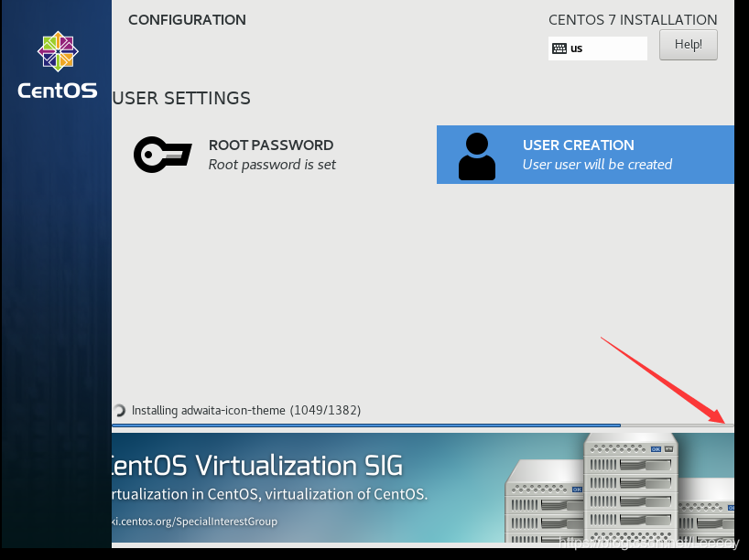Viewport: 749px width, 560px height.
Task: Click the CentOS Virtualization SIG banner
Action: (x=423, y=488)
